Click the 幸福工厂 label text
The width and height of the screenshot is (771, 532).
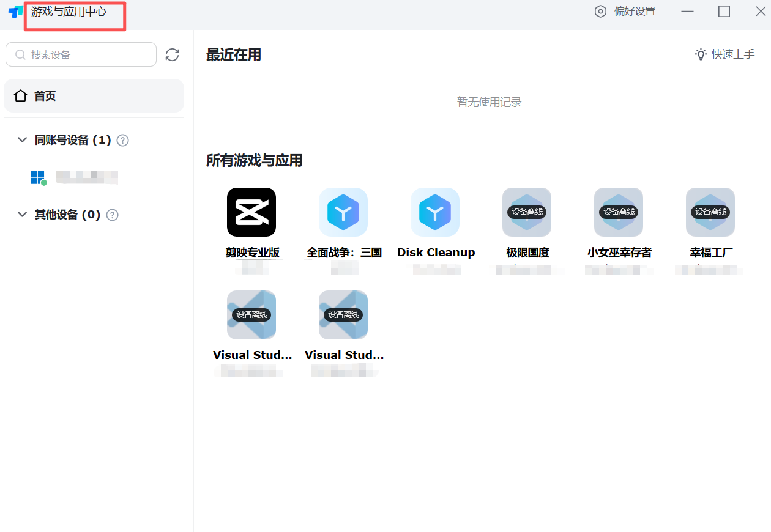click(x=712, y=253)
